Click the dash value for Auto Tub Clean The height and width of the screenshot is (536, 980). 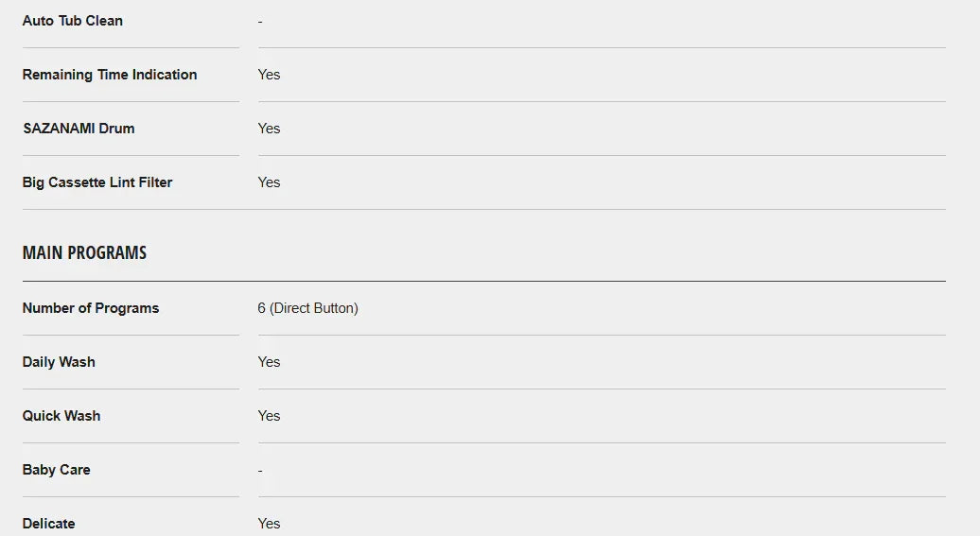pos(260,22)
